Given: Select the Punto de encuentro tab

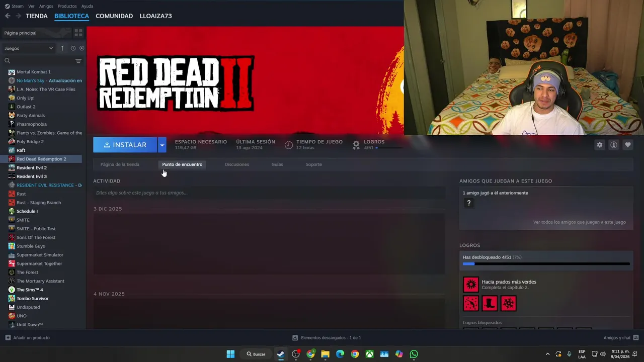Looking at the screenshot, I should point(182,164).
